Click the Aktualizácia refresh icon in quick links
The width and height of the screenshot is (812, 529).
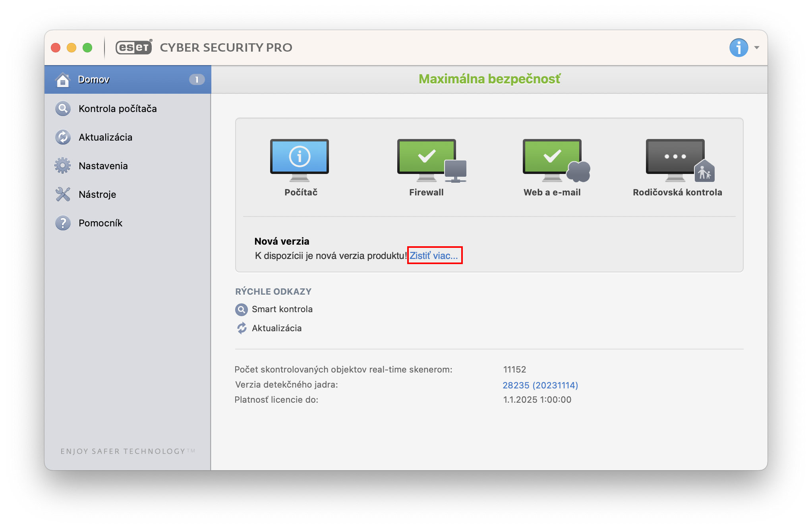point(241,328)
